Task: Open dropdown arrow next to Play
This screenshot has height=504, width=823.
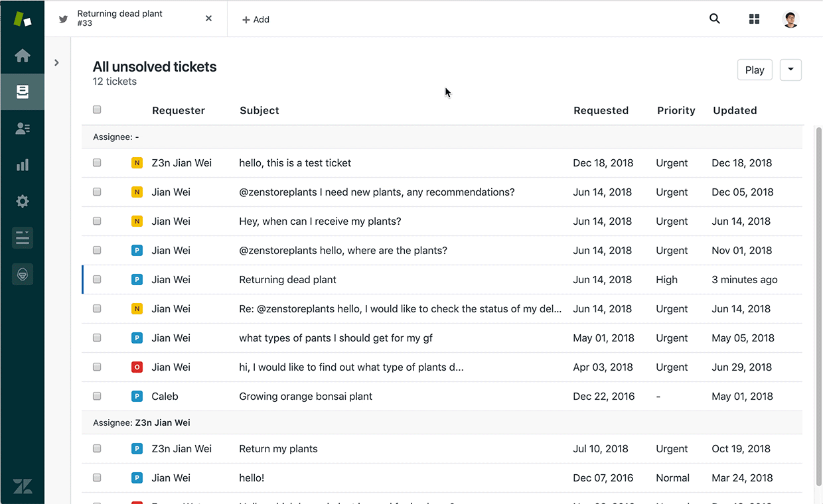Action: coord(790,70)
